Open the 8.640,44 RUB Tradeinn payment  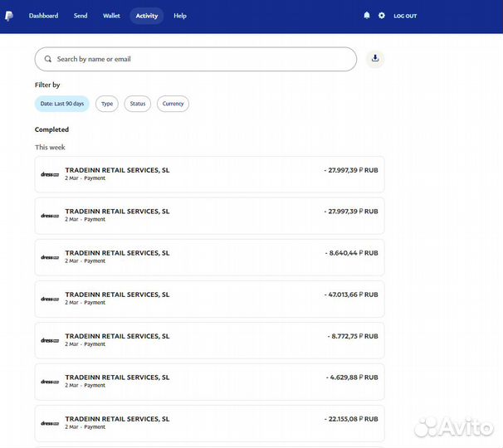209,257
